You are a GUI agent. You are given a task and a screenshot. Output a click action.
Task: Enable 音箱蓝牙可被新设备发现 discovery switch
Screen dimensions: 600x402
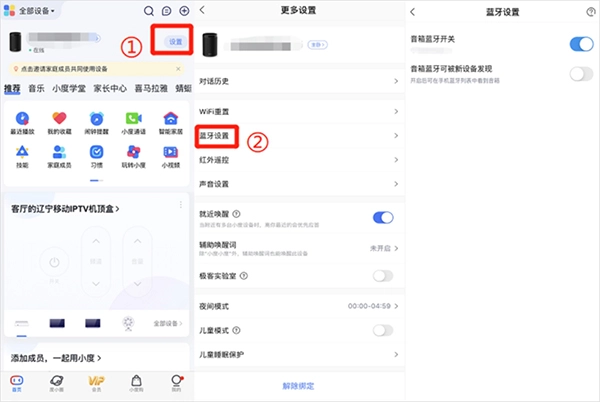(581, 73)
